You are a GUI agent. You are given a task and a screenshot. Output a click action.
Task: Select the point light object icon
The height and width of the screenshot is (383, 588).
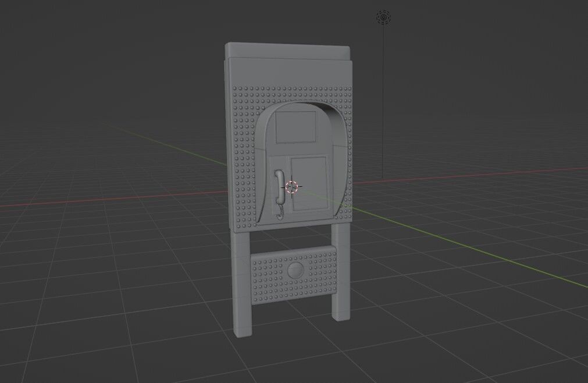[x=383, y=17]
